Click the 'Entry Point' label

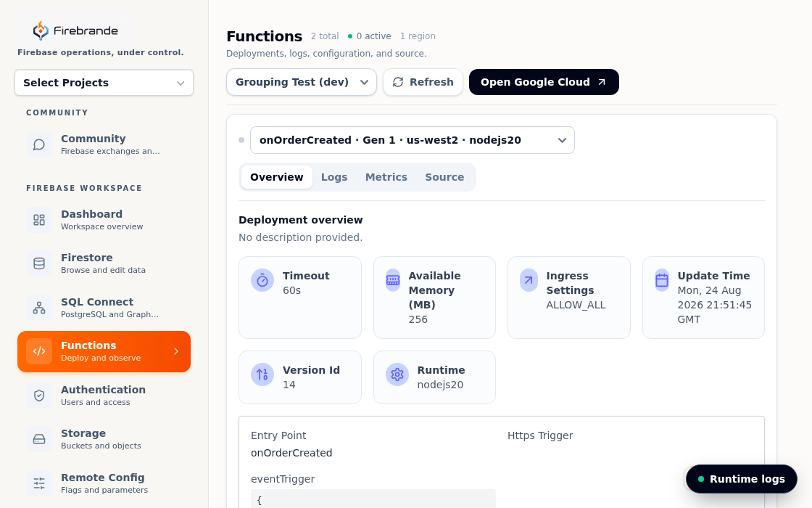[x=278, y=435]
